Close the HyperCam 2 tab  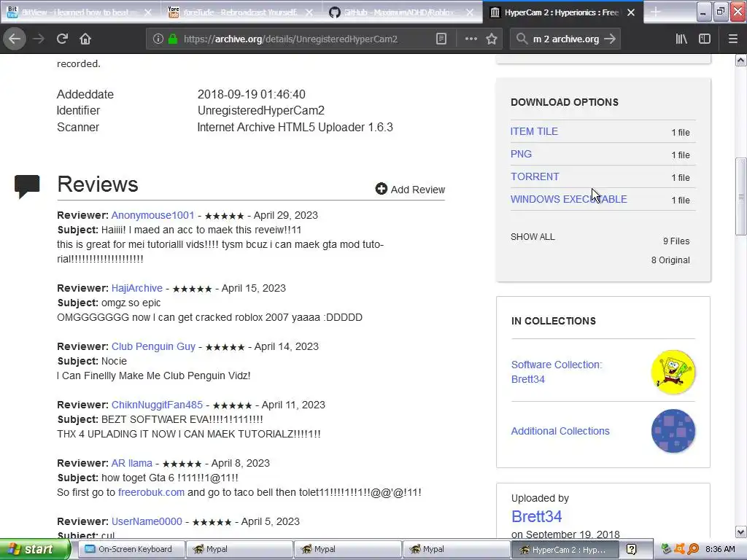point(631,12)
